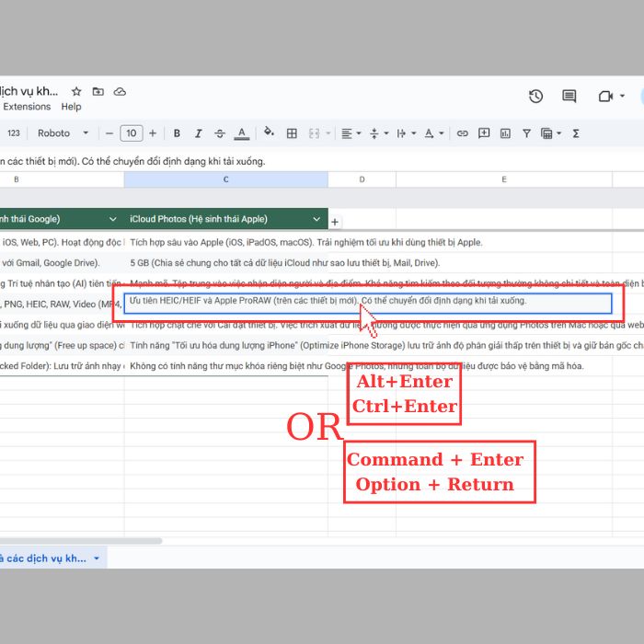This screenshot has width=644, height=644.
Task: Open the functions sigma icon
Action: tap(576, 133)
